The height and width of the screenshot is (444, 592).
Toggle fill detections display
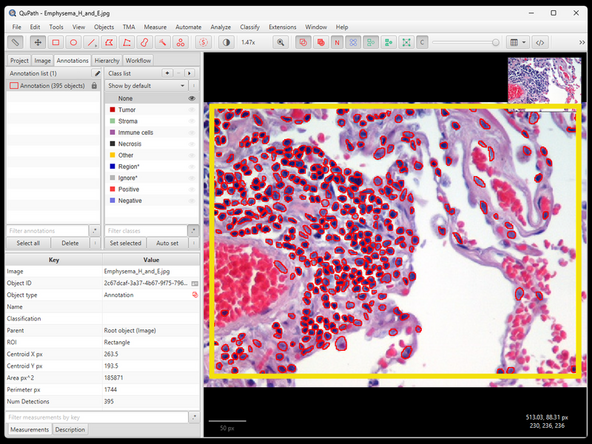pyautogui.click(x=388, y=42)
